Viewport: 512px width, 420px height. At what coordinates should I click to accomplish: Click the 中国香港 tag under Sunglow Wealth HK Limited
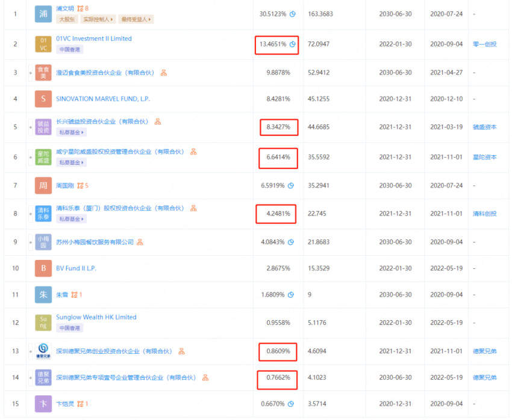(x=70, y=328)
